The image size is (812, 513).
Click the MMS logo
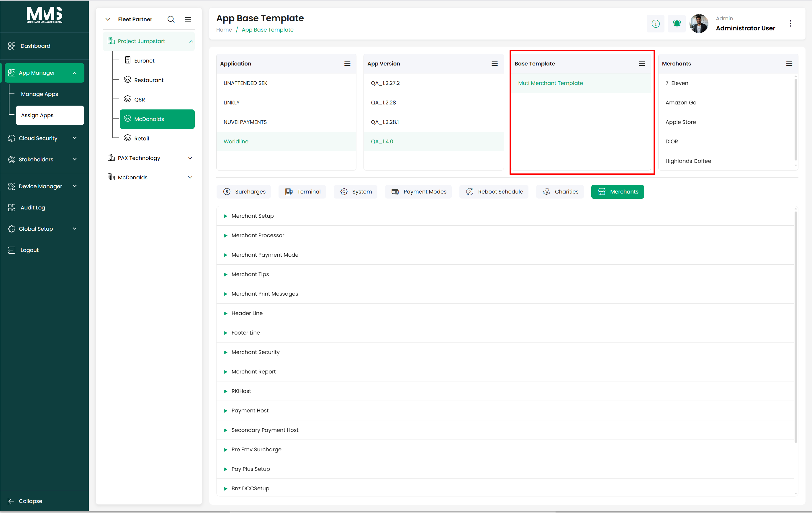coord(45,15)
